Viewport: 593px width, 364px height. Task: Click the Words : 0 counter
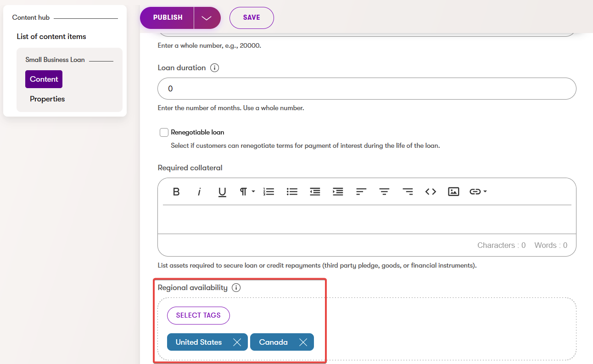[x=551, y=245]
